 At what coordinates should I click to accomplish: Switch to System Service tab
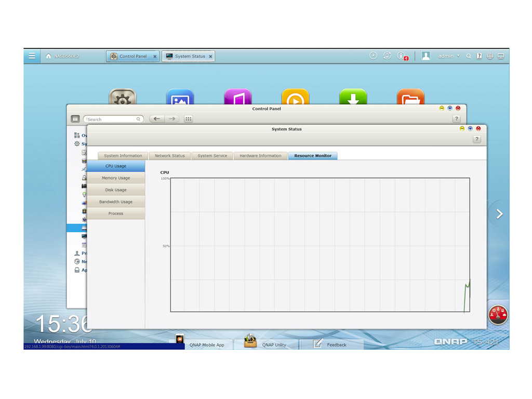[212, 156]
